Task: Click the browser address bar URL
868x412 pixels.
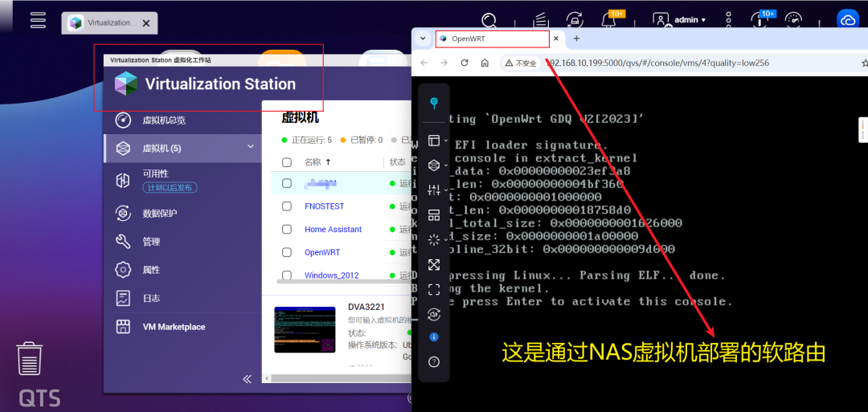Action: [x=657, y=63]
